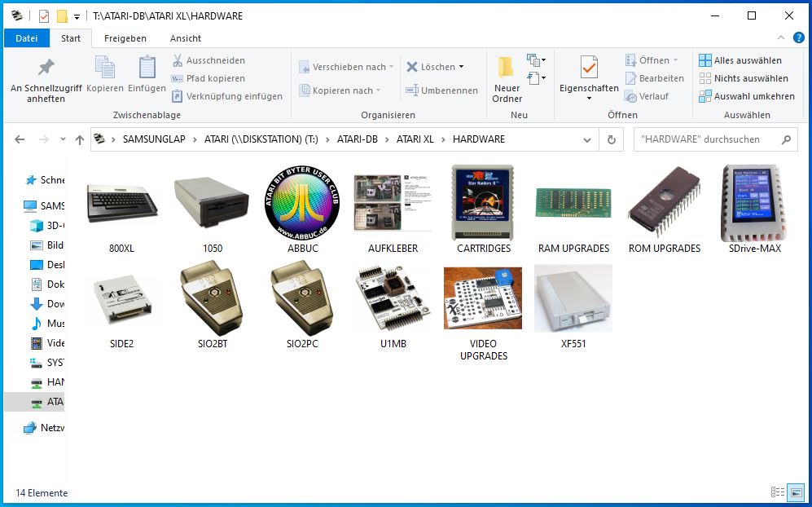
Task: Click Verknüpfung einfügen command
Action: point(226,96)
